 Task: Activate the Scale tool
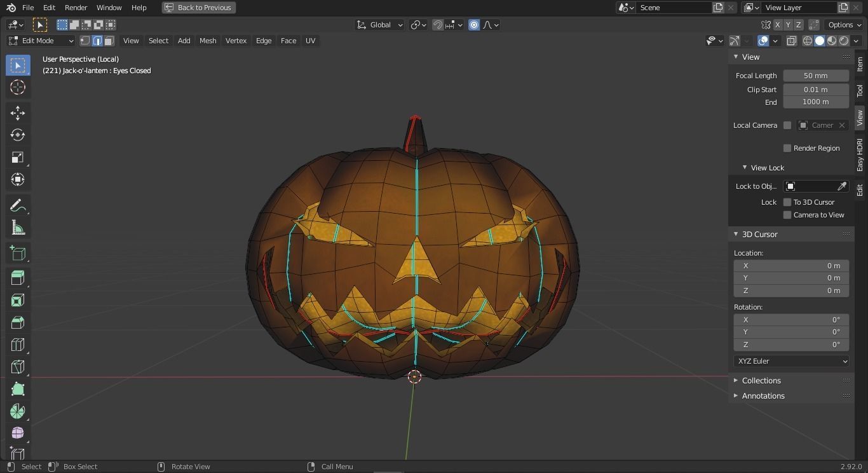click(x=18, y=157)
